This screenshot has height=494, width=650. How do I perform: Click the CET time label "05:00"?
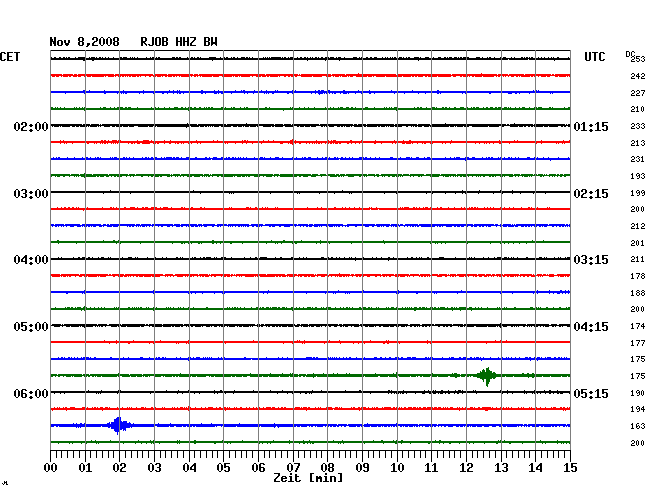(x=31, y=327)
